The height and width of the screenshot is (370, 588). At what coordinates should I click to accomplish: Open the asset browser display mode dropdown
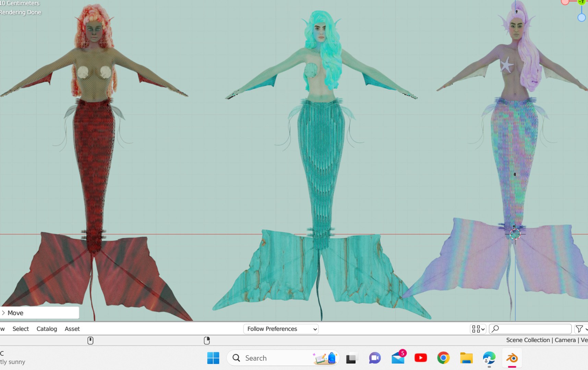point(478,329)
